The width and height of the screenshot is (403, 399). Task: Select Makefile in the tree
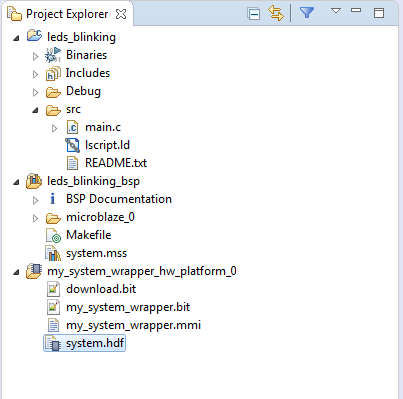[x=89, y=235]
